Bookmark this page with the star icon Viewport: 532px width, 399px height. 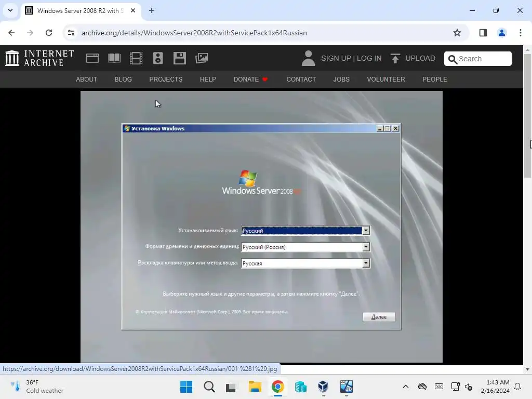457,33
